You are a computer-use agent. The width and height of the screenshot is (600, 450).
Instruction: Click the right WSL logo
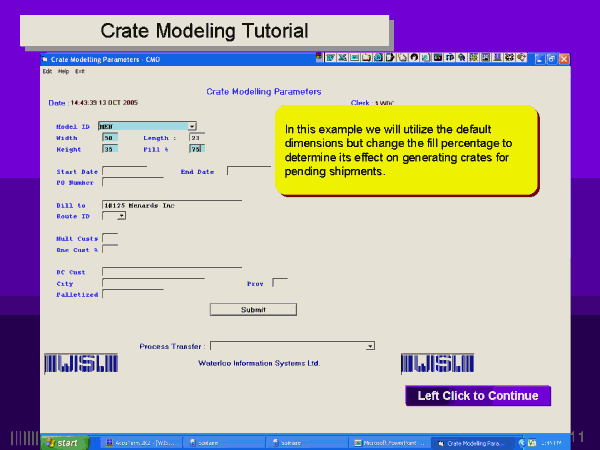(430, 363)
